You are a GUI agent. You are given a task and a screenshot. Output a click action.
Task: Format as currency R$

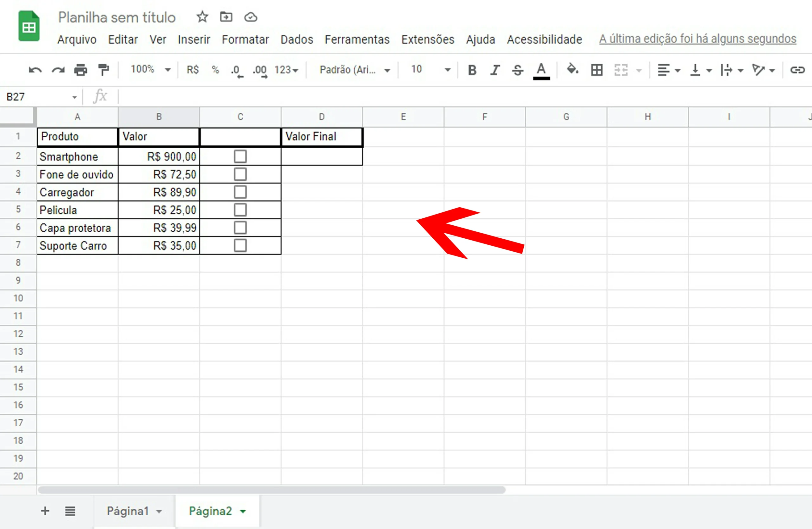[193, 70]
